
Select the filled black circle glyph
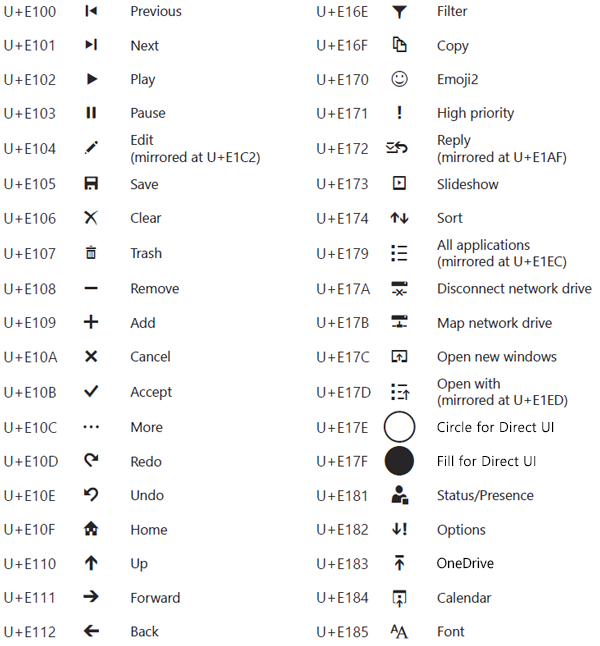pos(399,461)
